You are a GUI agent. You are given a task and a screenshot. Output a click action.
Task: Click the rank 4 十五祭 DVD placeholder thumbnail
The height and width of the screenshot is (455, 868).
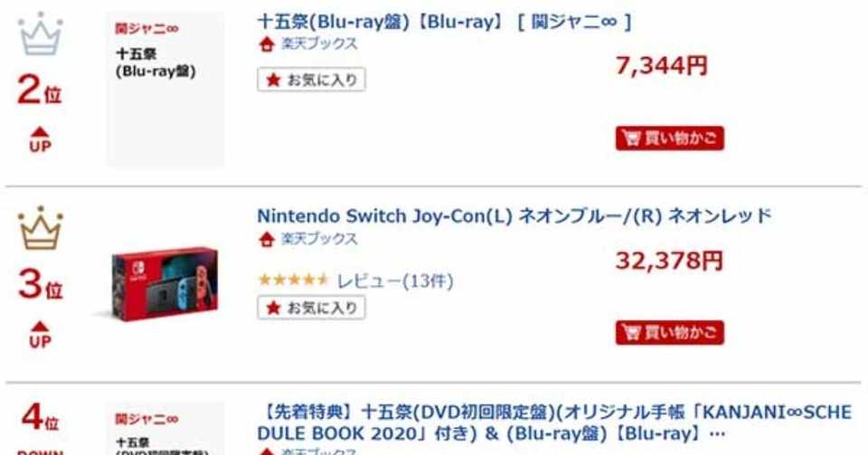[x=165, y=431]
